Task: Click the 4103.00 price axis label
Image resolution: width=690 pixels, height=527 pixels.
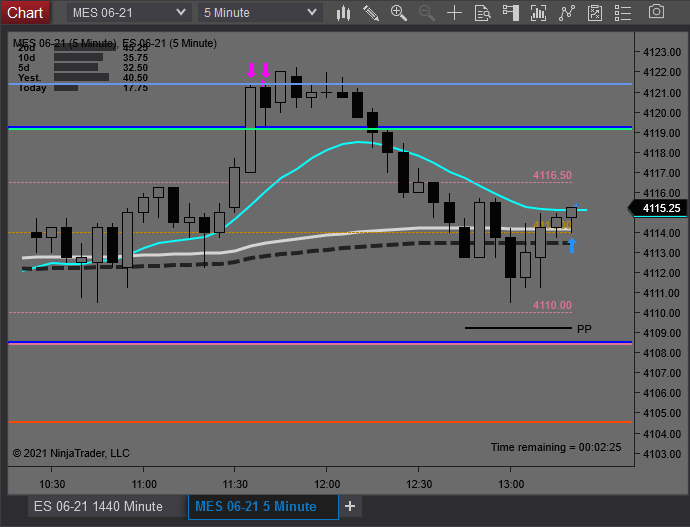Action: coord(662,454)
